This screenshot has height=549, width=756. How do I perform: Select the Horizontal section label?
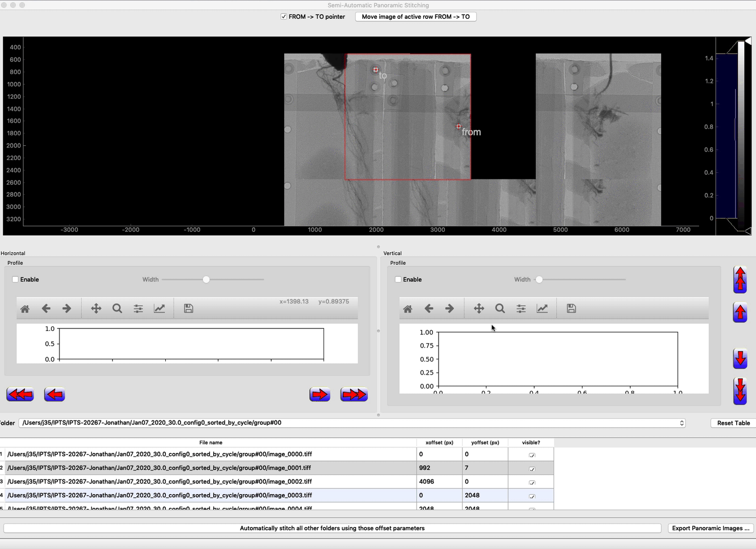click(x=13, y=253)
